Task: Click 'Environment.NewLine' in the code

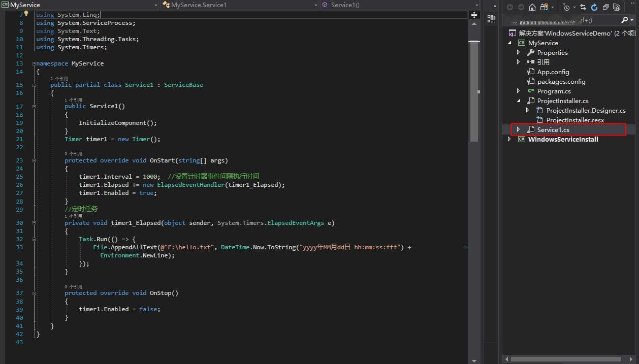Action: pyautogui.click(x=136, y=255)
